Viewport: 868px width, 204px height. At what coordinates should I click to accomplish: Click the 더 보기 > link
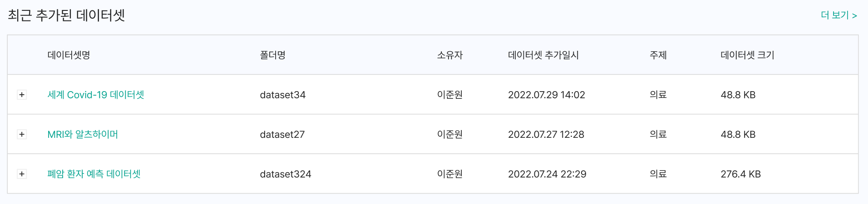(x=838, y=15)
